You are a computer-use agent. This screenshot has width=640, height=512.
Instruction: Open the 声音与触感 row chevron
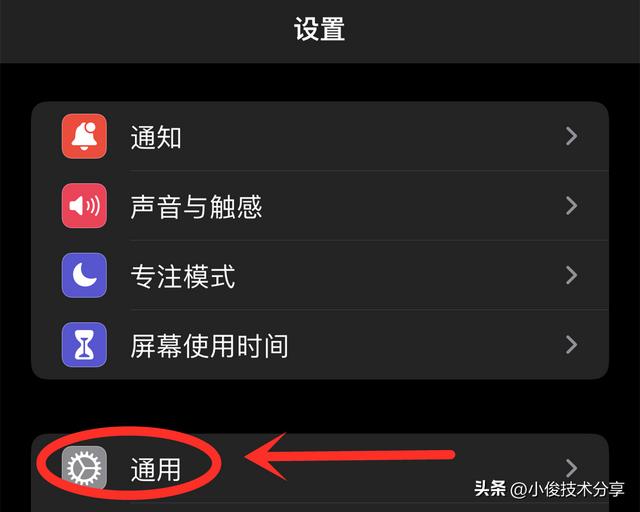(571, 205)
